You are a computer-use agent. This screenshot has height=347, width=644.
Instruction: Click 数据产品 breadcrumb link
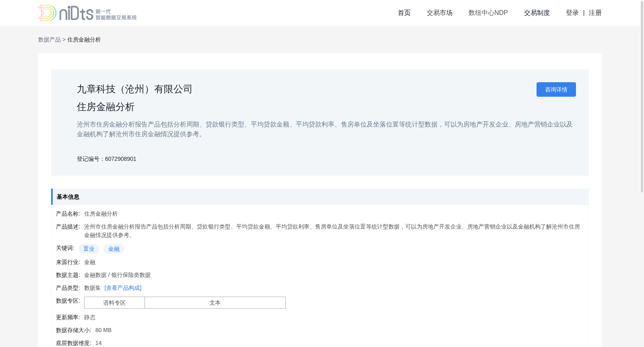50,39
